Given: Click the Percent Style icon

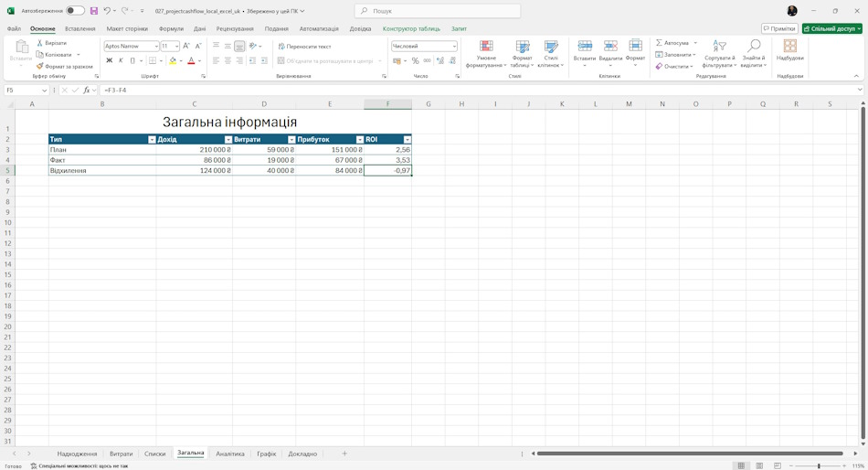Looking at the screenshot, I should click(x=415, y=61).
